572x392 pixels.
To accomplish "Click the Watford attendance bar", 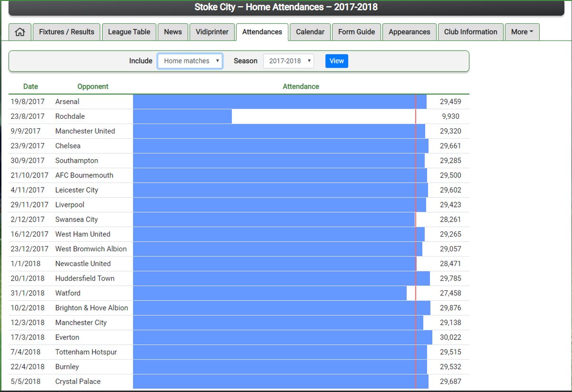I will pyautogui.click(x=270, y=293).
